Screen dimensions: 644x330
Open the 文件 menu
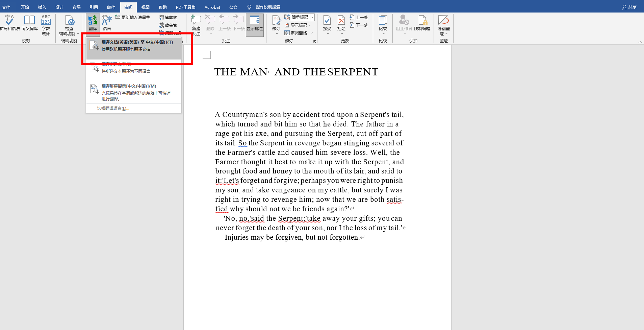pyautogui.click(x=6, y=7)
